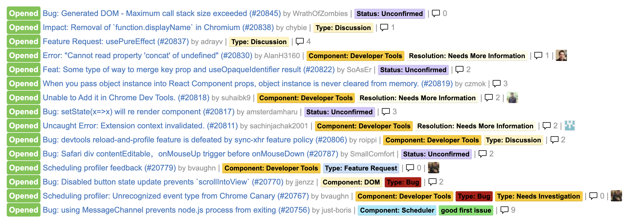The height and width of the screenshot is (223, 644).
Task: Open 'Impact: Removal of function.displayName' issue
Action: 158,27
